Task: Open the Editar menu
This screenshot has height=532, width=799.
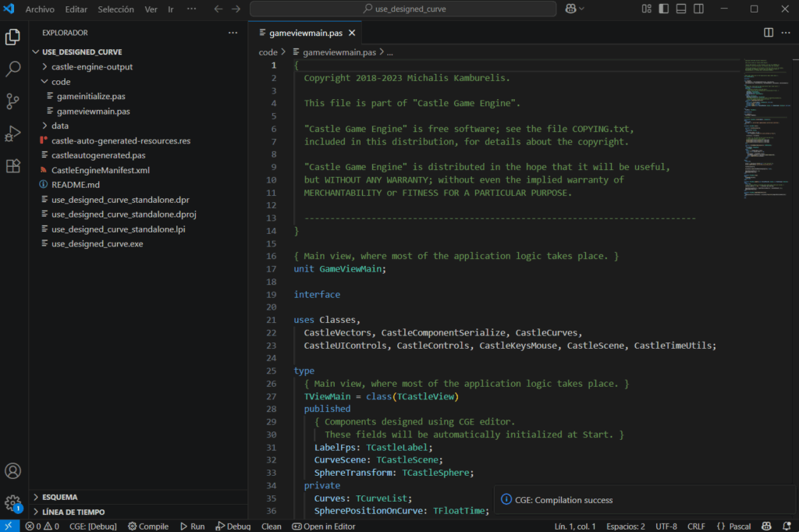Action: coord(76,9)
